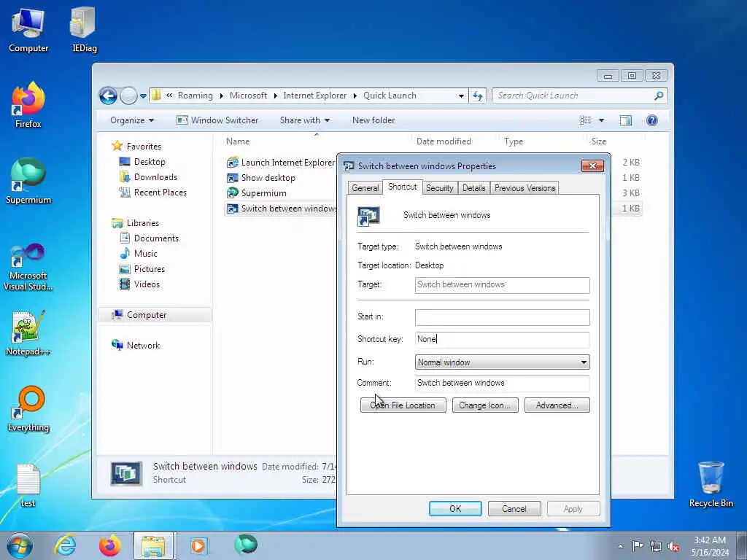Open the view options dropdown arrow
The height and width of the screenshot is (560, 747).
pos(601,120)
